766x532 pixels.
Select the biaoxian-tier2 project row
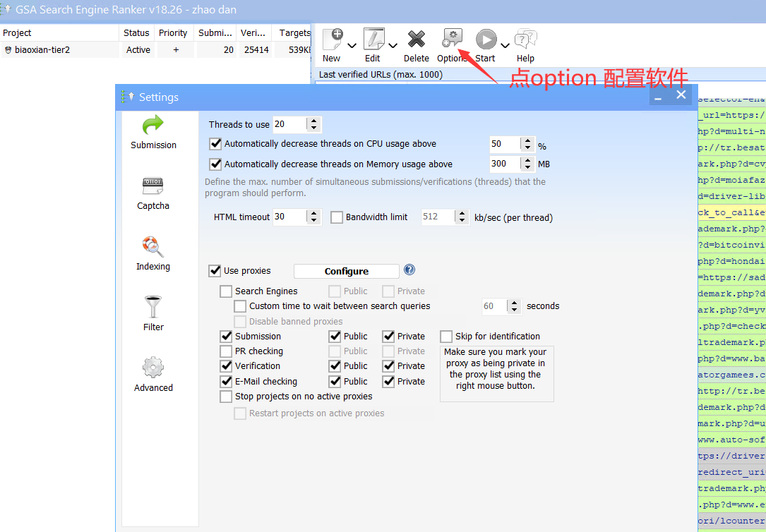click(42, 50)
